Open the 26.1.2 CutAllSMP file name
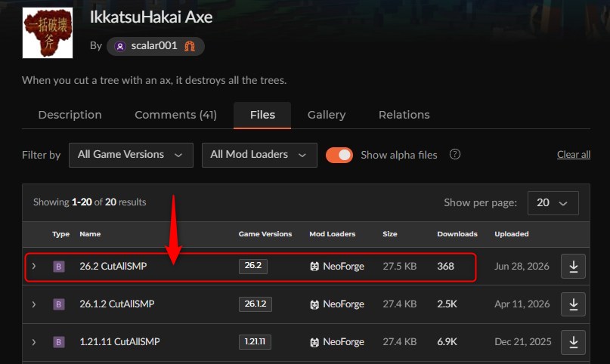This screenshot has height=364, width=610. tap(117, 304)
